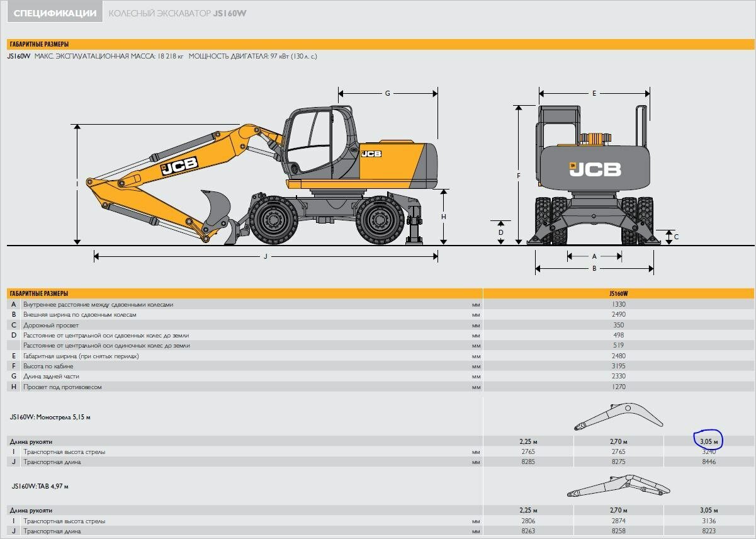
Task: Click the value 3240
Action: click(x=709, y=451)
